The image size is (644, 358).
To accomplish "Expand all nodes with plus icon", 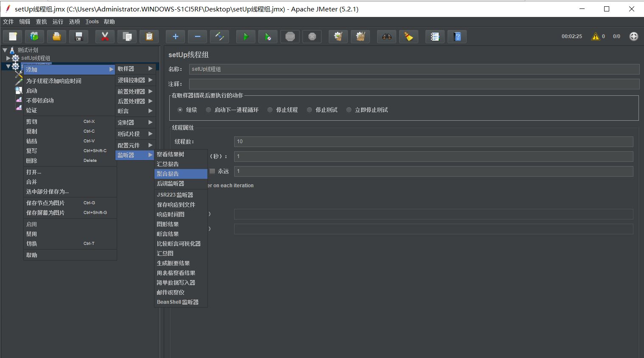I will (175, 36).
